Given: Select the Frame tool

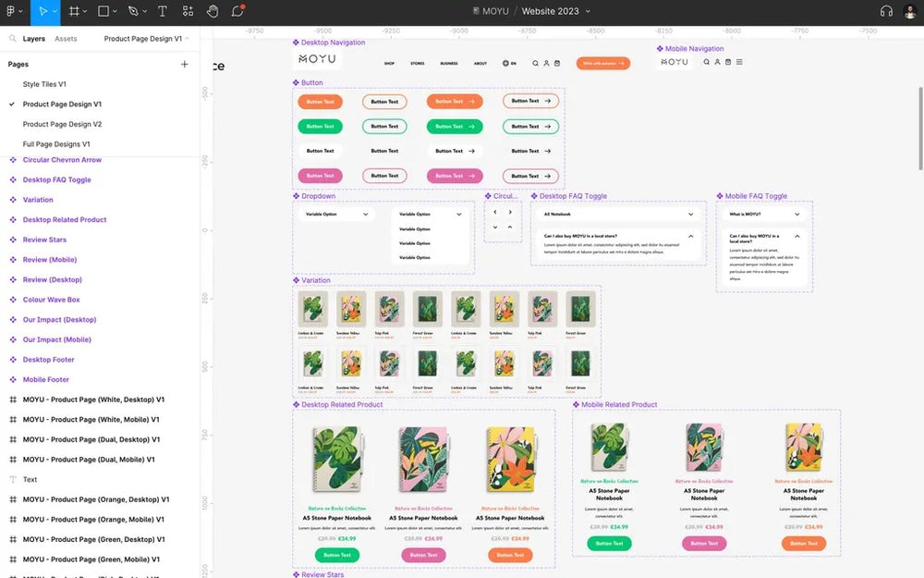Looking at the screenshot, I should (x=74, y=11).
